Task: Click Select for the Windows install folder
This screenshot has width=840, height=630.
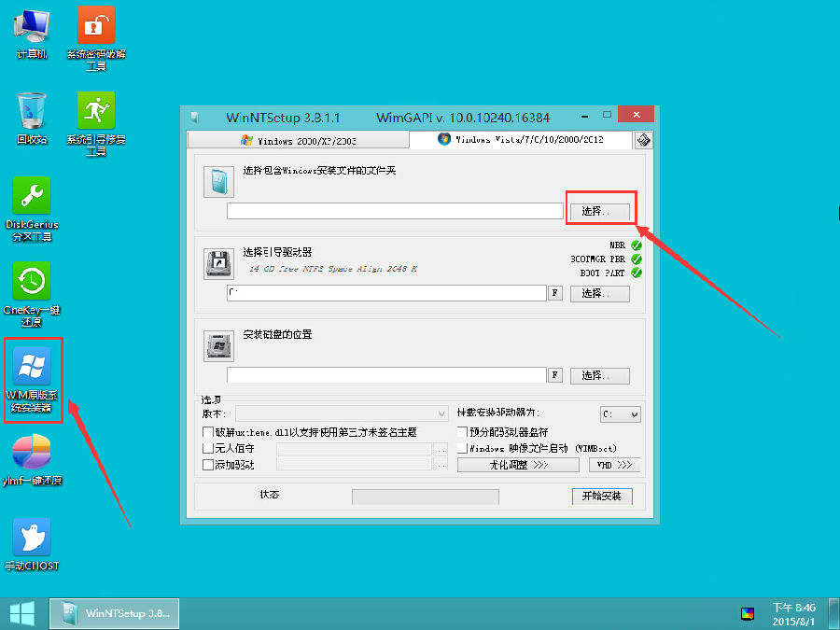Action: (600, 210)
